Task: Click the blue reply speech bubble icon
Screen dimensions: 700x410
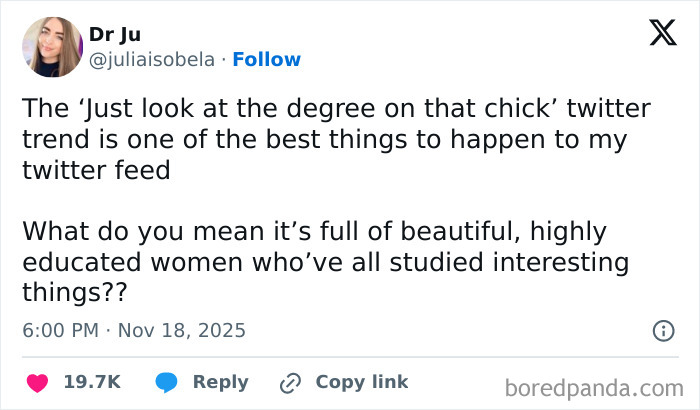Action: click(x=168, y=382)
